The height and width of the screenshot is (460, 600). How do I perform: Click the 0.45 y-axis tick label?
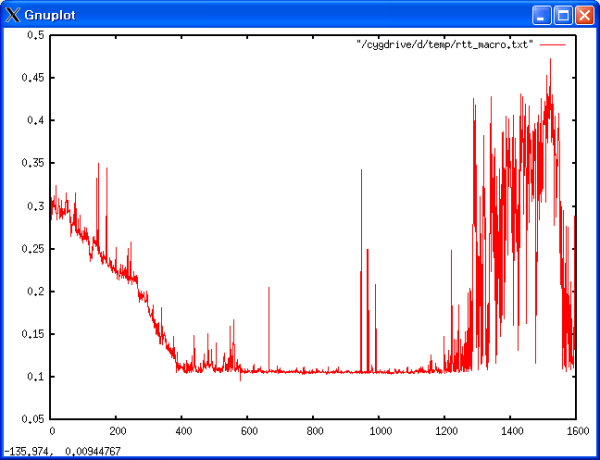coord(33,77)
